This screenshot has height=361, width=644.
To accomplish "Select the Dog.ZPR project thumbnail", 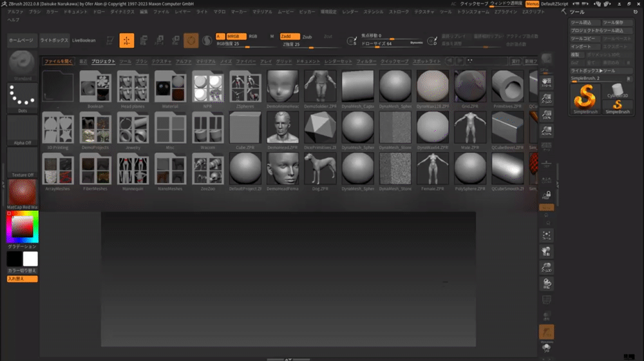I will point(320,170).
